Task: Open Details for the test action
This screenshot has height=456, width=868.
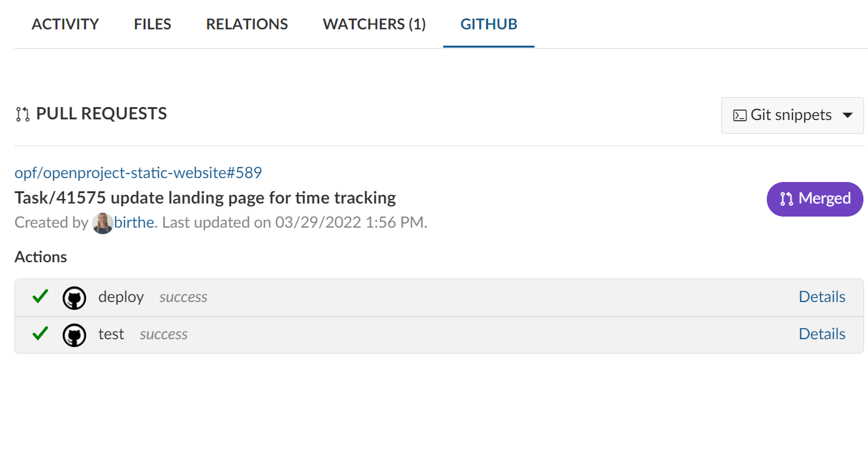Action: tap(822, 334)
